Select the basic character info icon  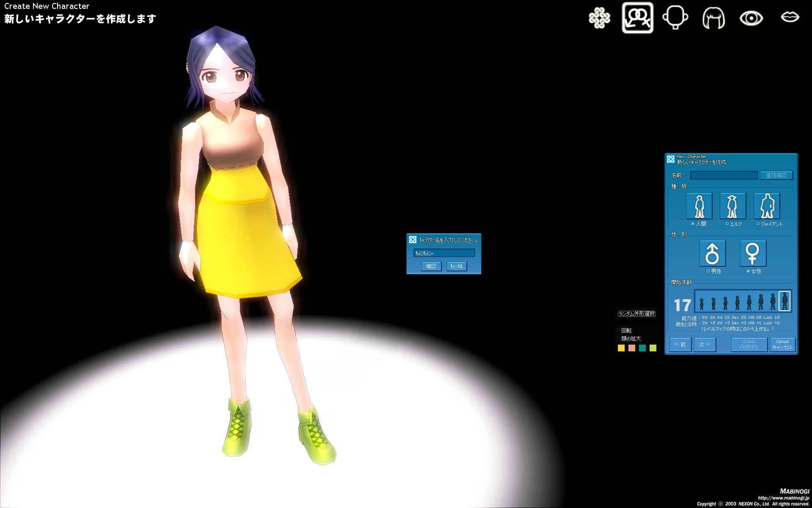(637, 18)
